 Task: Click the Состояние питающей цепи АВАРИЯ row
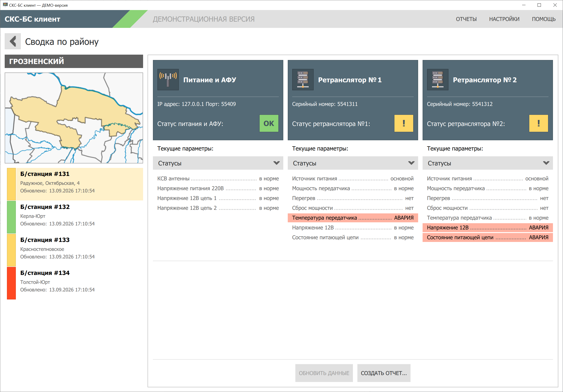488,237
